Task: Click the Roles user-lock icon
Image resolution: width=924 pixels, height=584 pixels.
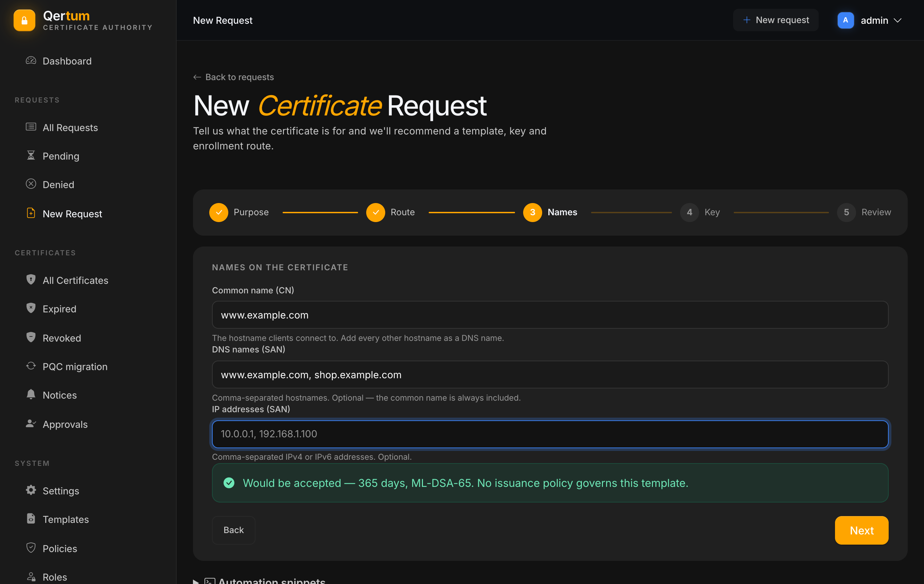Action: point(31,576)
